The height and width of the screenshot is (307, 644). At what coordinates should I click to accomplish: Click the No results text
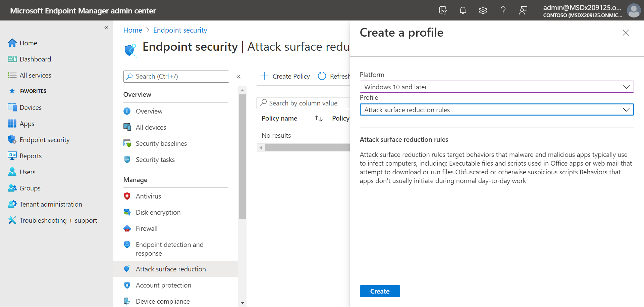(276, 135)
